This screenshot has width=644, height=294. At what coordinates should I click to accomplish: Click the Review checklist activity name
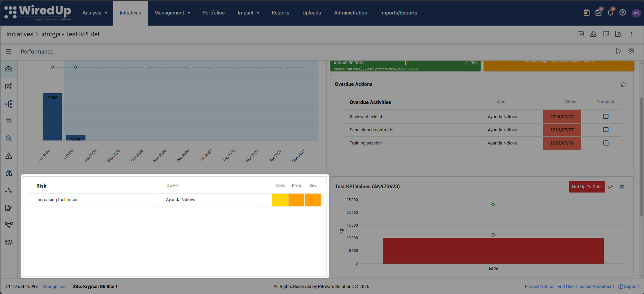(366, 117)
